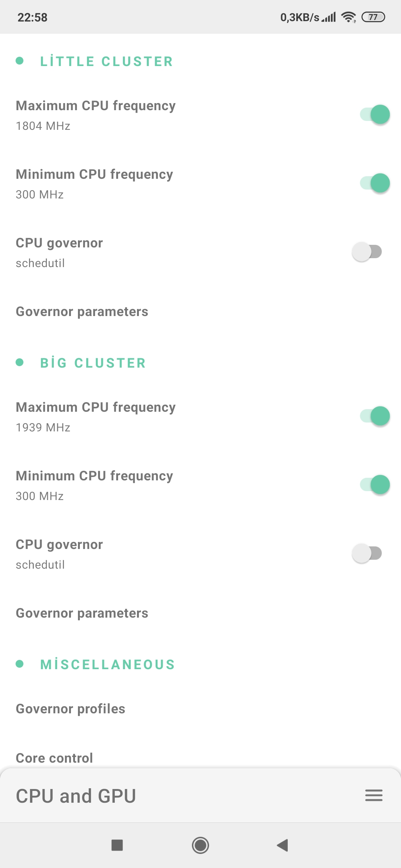Image resolution: width=401 pixels, height=868 pixels.
Task: Tap the Wi-Fi status icon
Action: click(x=349, y=17)
